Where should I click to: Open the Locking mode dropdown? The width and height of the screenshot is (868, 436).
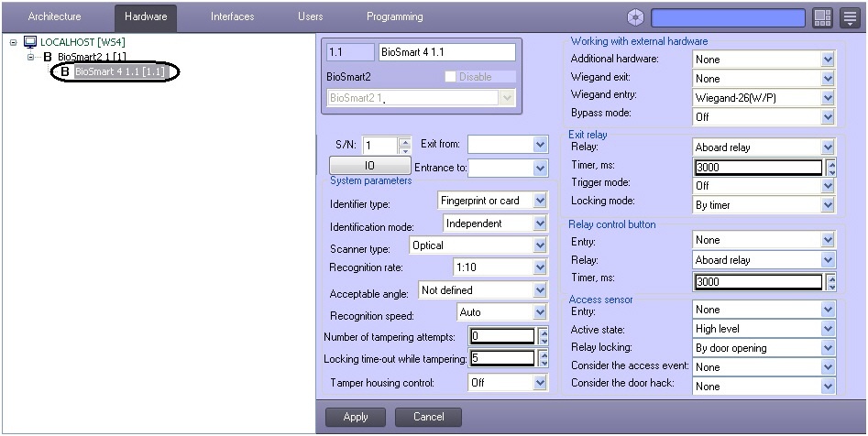tap(764, 205)
